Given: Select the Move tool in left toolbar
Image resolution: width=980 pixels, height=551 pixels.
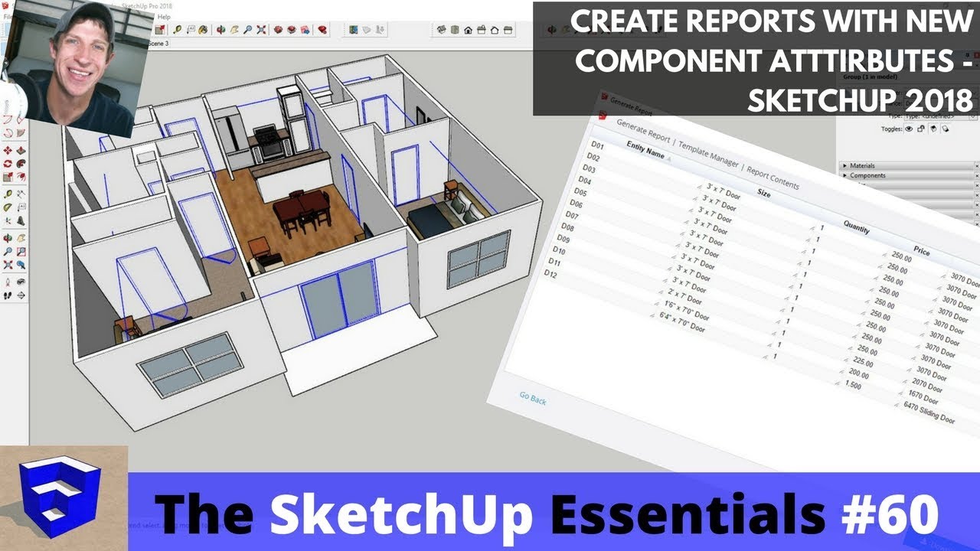Looking at the screenshot, I should pyautogui.click(x=8, y=151).
